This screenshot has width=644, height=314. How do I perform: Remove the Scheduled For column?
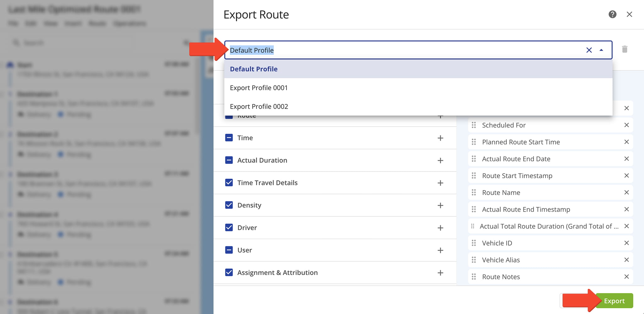pos(626,125)
